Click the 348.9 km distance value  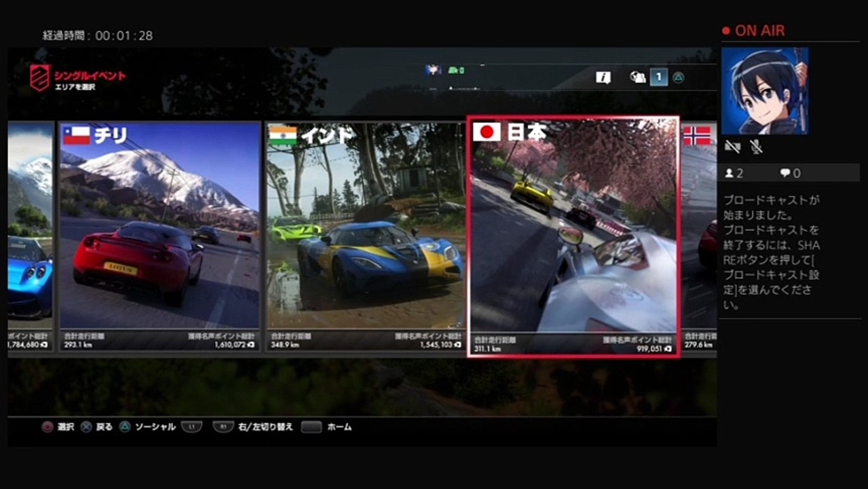click(x=285, y=345)
